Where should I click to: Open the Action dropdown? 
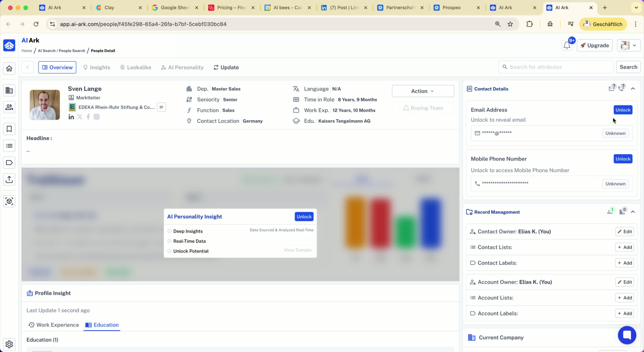coord(423,91)
